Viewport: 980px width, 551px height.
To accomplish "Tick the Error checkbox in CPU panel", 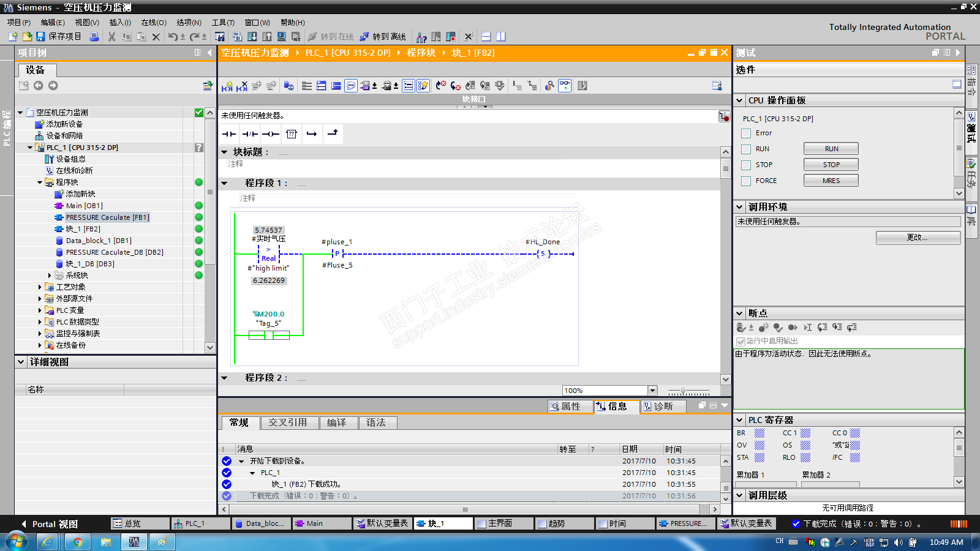I will pyautogui.click(x=746, y=133).
